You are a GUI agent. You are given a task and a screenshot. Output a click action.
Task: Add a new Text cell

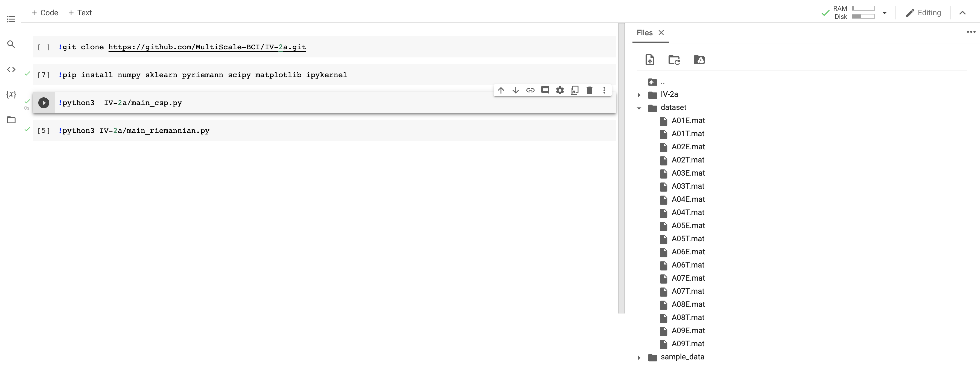click(x=80, y=13)
